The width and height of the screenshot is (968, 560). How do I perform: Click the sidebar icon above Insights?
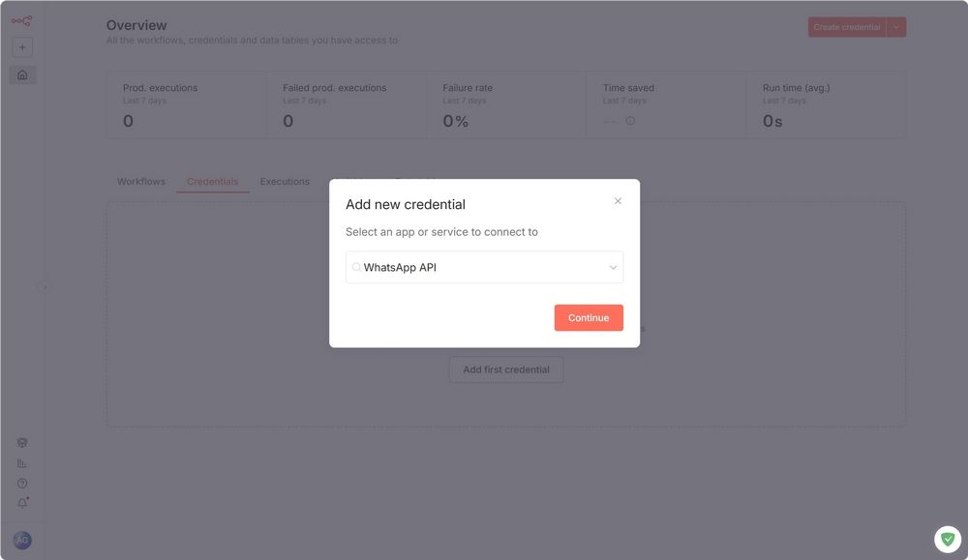[22, 443]
